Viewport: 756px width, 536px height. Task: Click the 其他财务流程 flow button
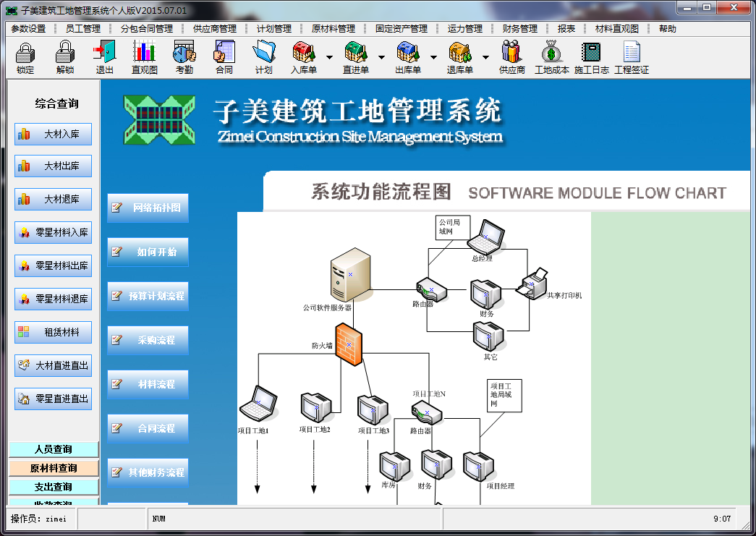point(148,472)
